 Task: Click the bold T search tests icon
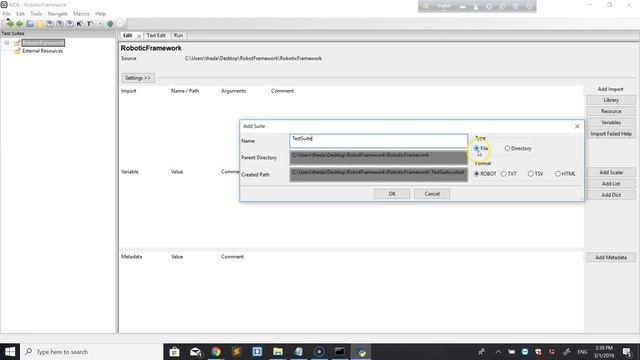(89, 24)
